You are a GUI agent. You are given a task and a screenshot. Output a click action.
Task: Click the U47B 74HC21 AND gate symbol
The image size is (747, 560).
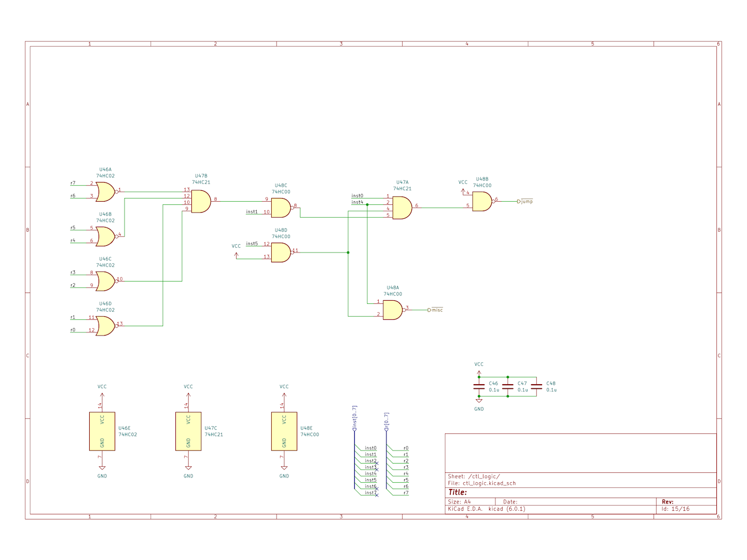(x=201, y=201)
